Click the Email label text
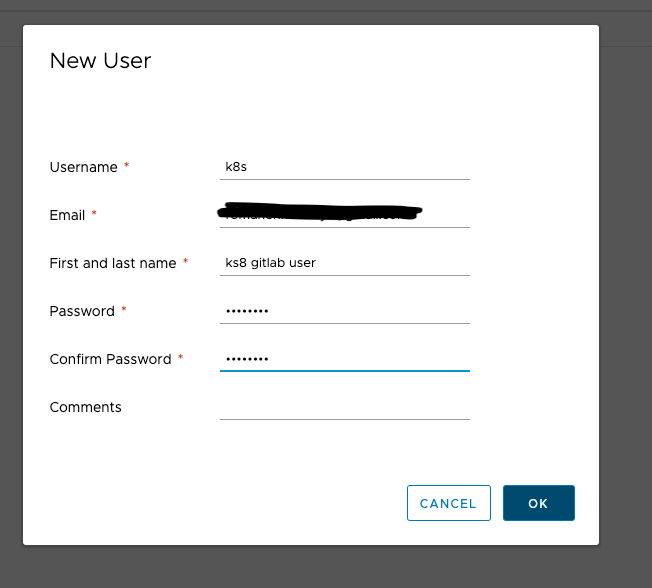 coord(67,215)
